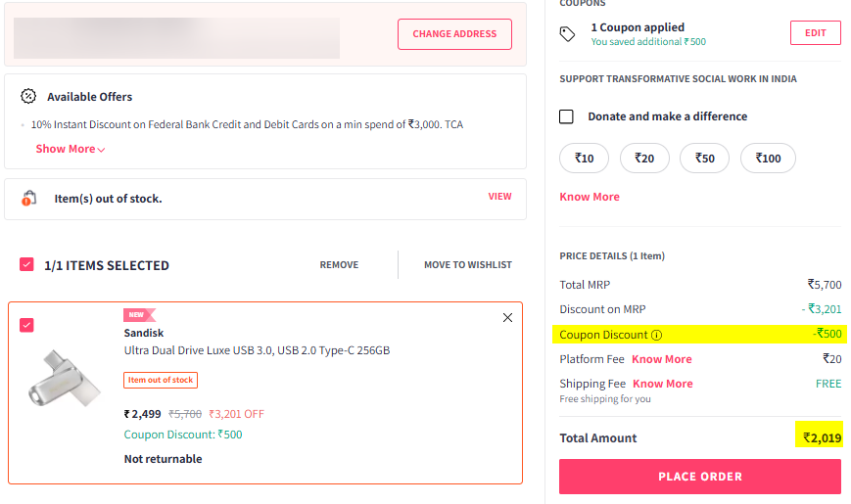851x504 pixels.
Task: Toggle the 1/1 Items Selected checkbox
Action: (26, 264)
